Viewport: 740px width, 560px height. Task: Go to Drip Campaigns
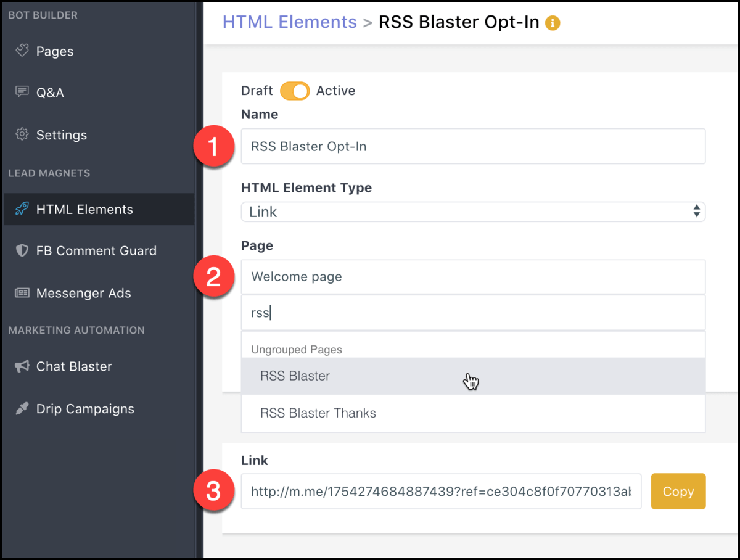coord(85,408)
